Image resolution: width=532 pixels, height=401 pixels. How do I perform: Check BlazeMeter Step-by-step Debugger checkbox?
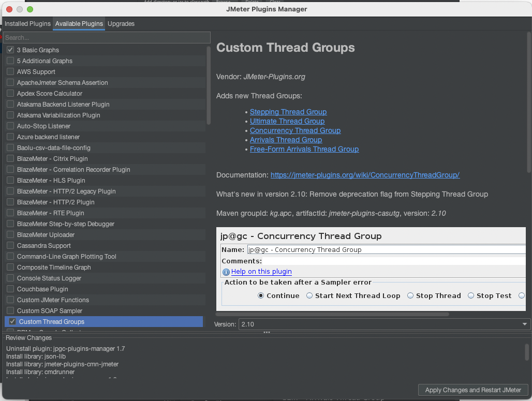point(10,224)
